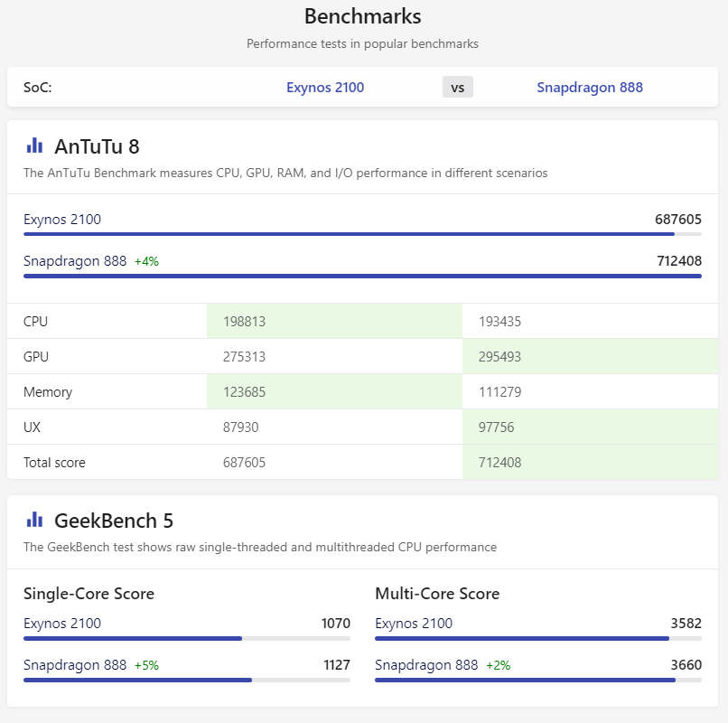Click the Total score table value 687605
This screenshot has height=723, width=728.
point(244,463)
